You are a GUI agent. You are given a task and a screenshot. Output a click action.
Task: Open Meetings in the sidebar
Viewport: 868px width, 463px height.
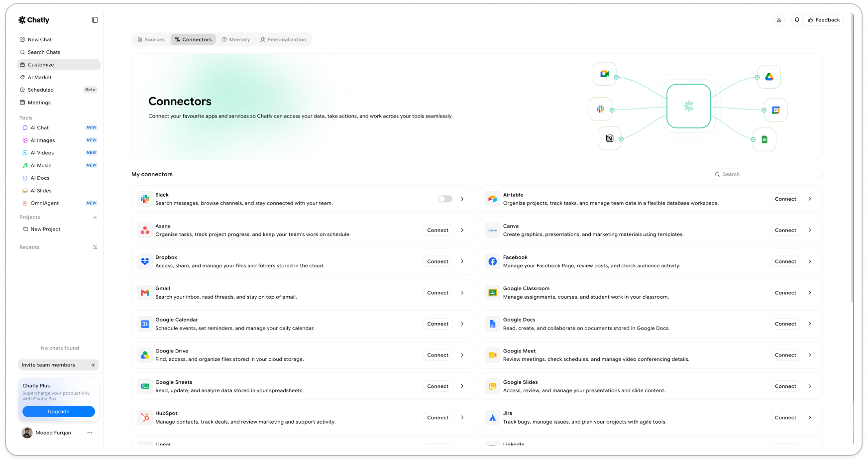coord(58,103)
